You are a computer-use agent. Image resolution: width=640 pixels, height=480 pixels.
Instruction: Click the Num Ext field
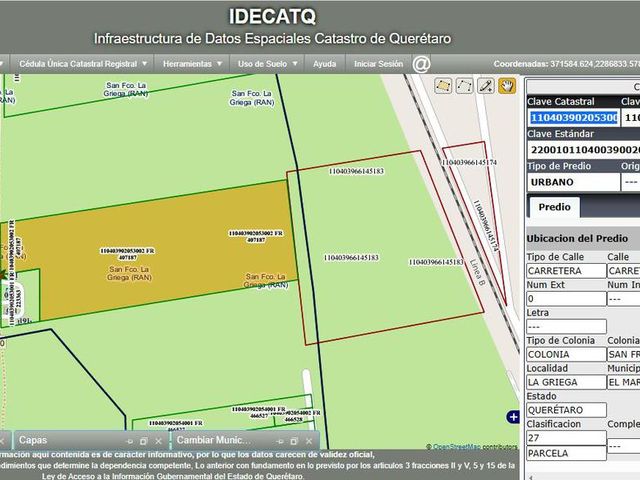[x=566, y=299]
